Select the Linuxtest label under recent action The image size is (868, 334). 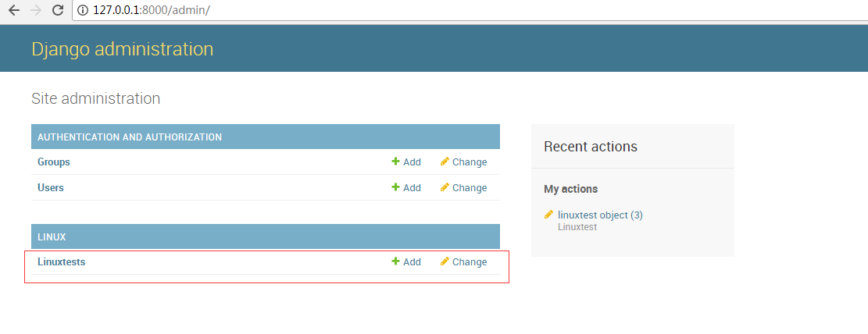tap(577, 227)
